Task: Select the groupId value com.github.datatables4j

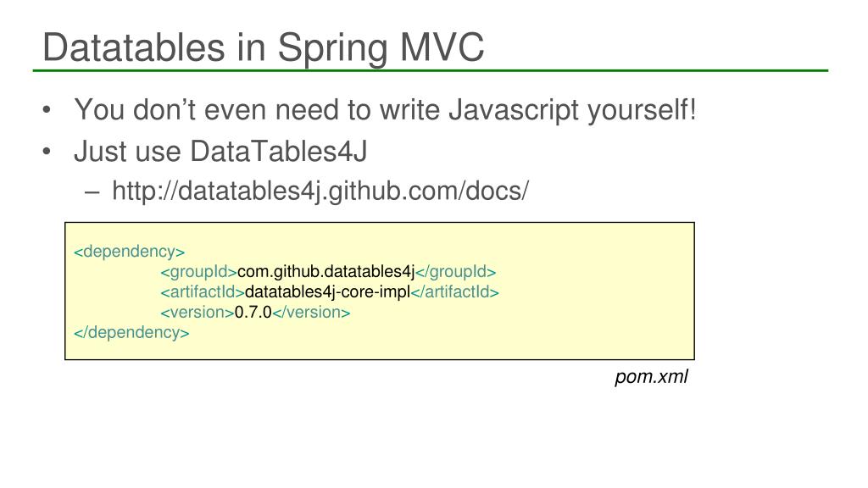Action: click(x=325, y=272)
